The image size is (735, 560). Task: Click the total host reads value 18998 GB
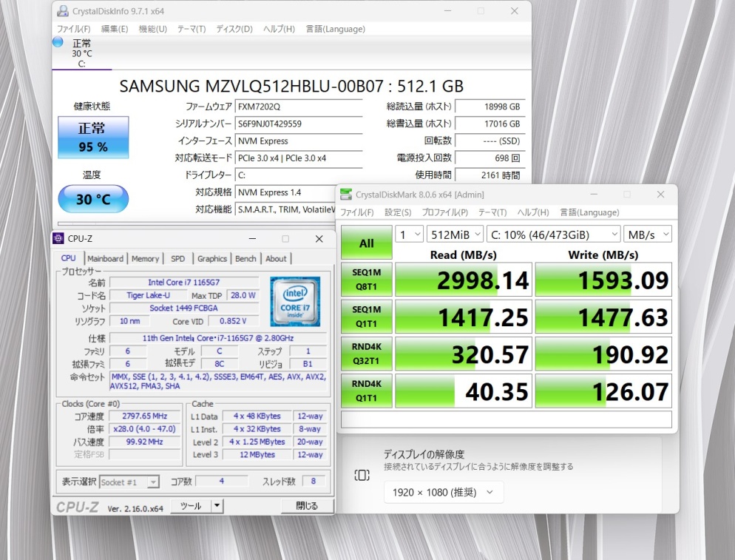[490, 107]
